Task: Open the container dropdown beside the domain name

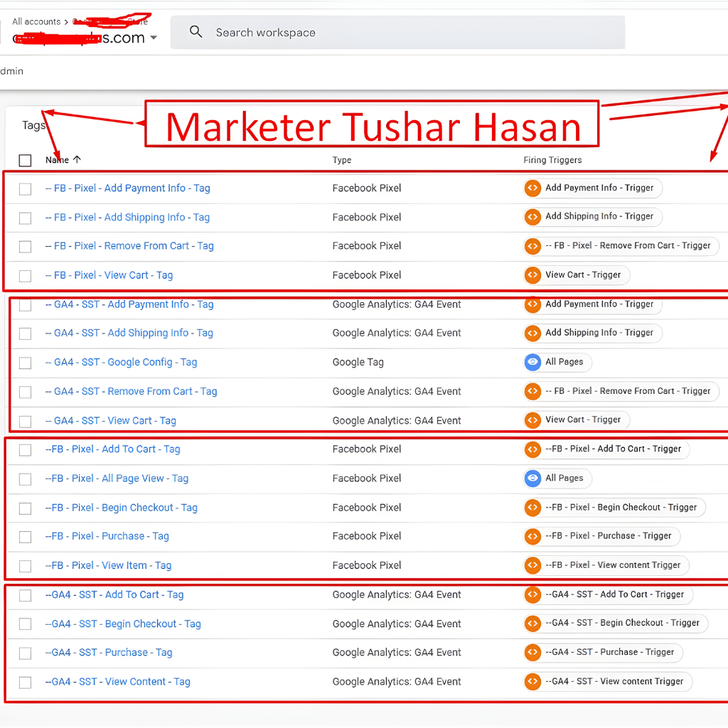Action: pos(154,39)
